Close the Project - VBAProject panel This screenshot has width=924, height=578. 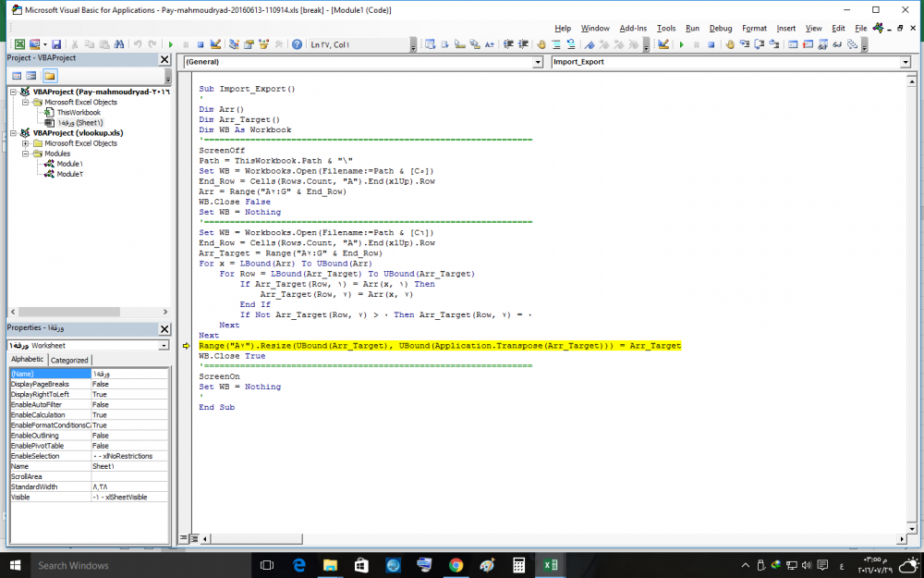tap(164, 59)
